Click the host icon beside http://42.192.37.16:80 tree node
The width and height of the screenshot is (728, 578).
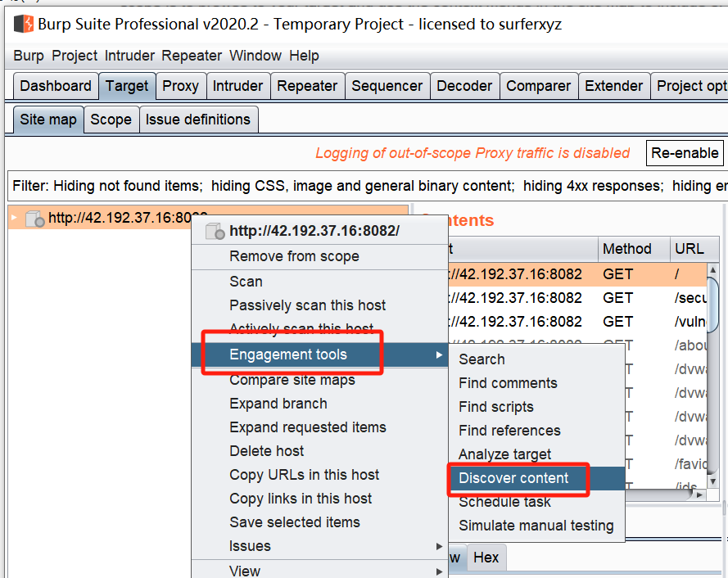[x=35, y=219]
